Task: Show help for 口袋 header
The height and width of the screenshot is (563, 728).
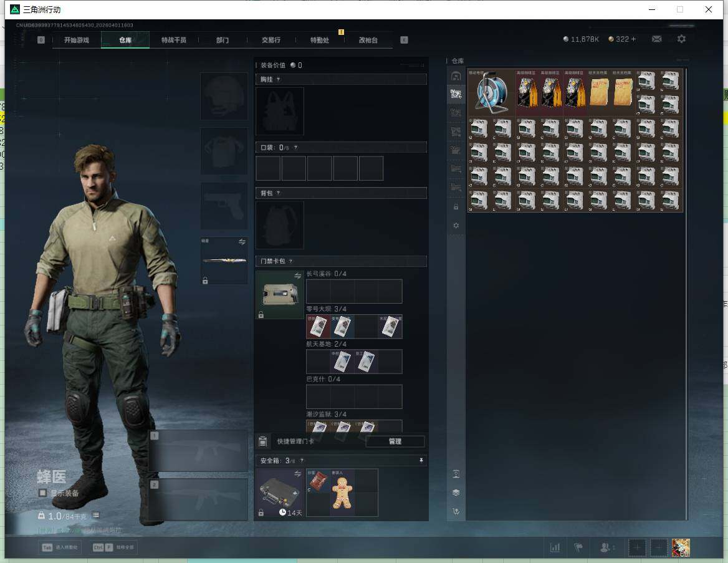Action: (x=295, y=148)
